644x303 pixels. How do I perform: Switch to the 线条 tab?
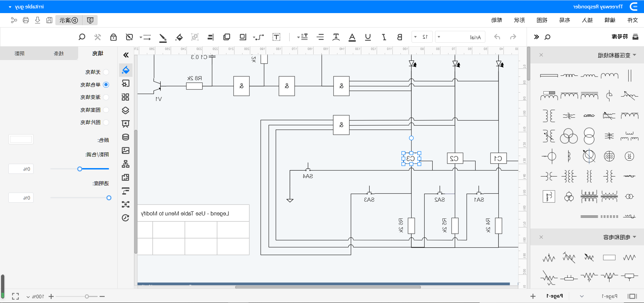(x=59, y=53)
